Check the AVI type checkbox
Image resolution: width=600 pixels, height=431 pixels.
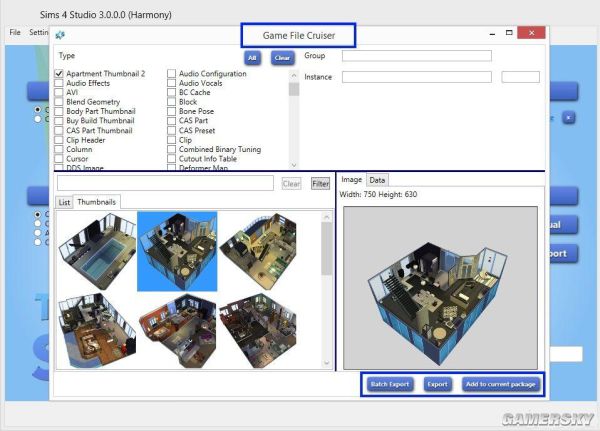coord(59,92)
